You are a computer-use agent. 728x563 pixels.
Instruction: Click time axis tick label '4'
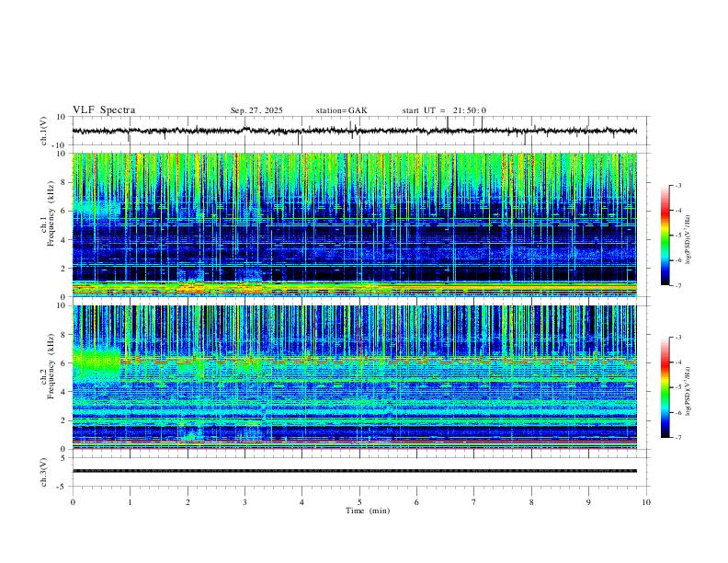coord(301,502)
